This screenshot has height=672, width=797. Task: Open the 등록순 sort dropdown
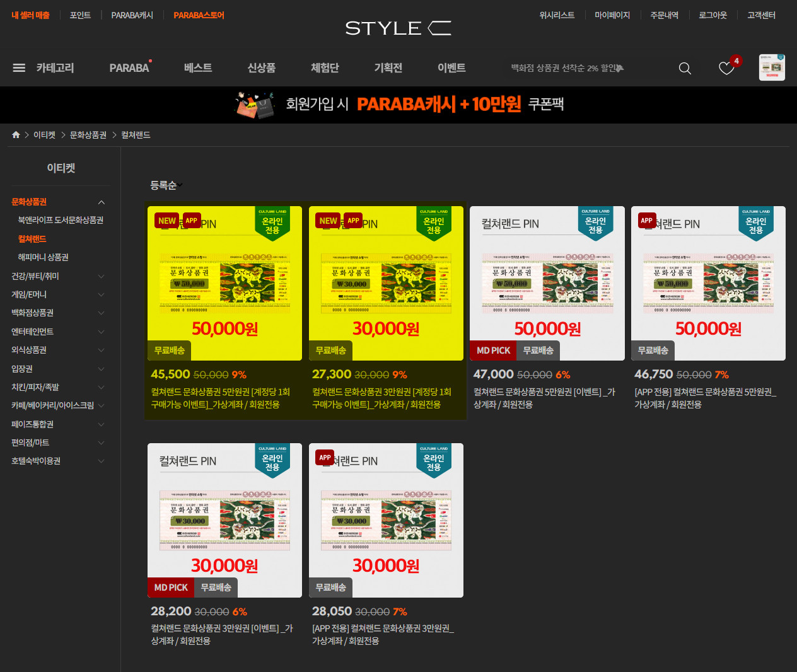click(x=166, y=185)
